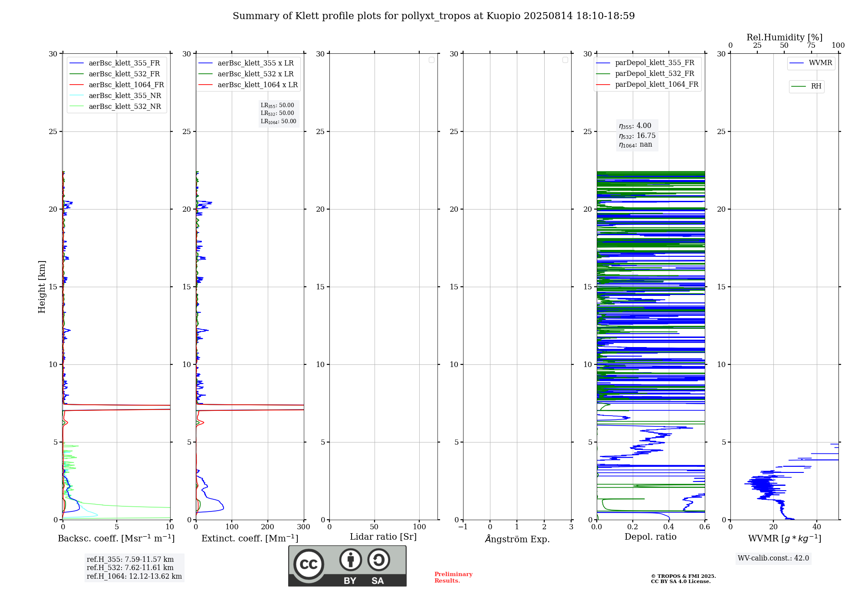This screenshot has width=868, height=590.
Task: Click the Backsc. coeff. axis label
Action: (116, 538)
